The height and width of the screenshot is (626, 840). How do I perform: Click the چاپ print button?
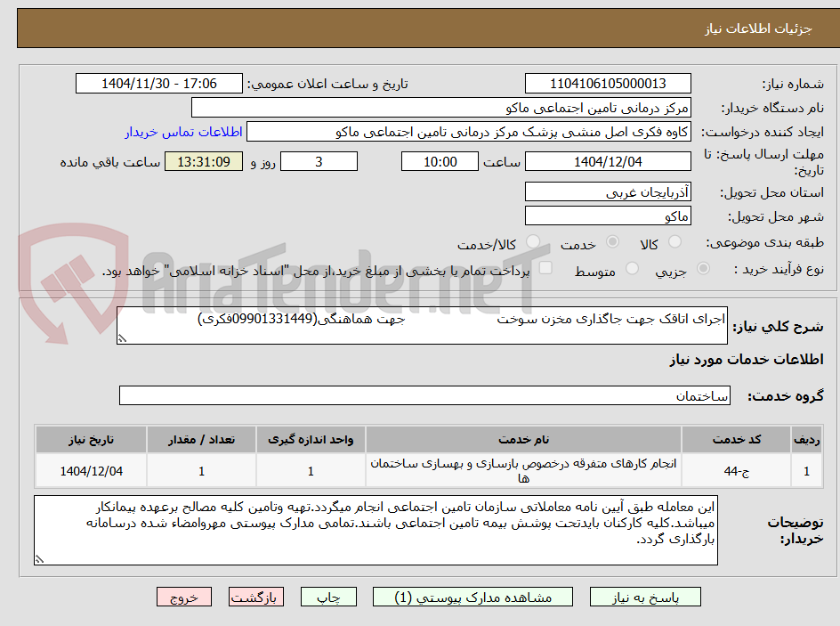[328, 597]
